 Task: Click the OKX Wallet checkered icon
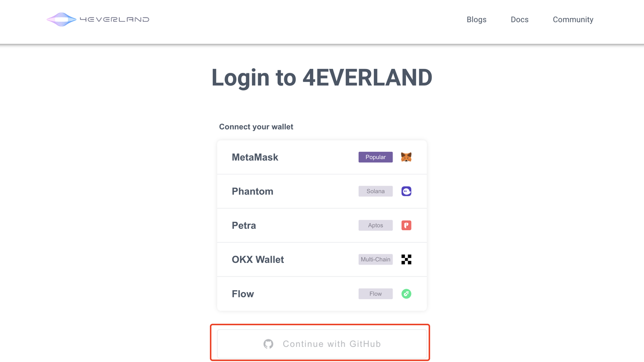406,259
